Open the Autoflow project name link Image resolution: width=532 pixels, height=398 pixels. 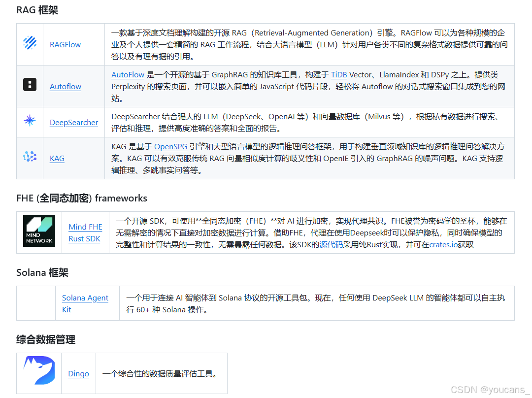click(66, 87)
